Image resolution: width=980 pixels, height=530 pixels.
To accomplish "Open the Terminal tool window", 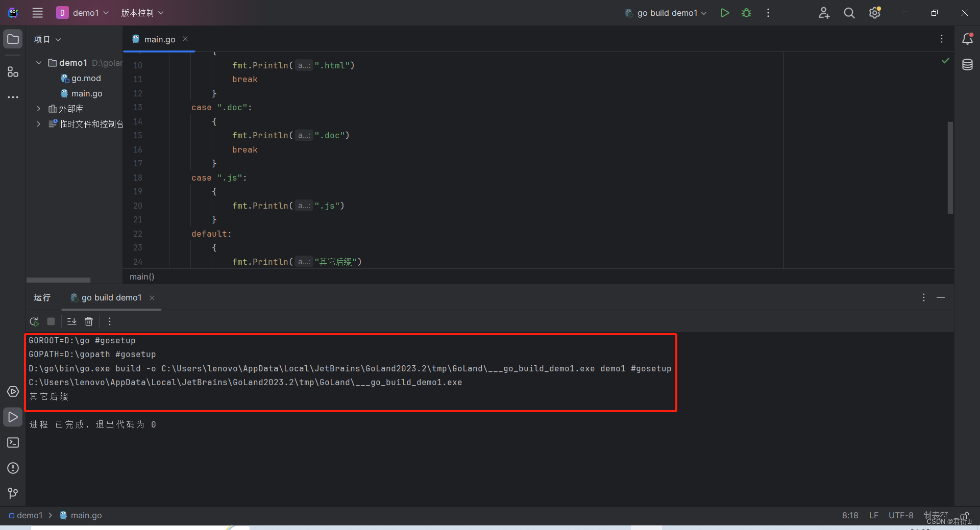I will pyautogui.click(x=13, y=443).
